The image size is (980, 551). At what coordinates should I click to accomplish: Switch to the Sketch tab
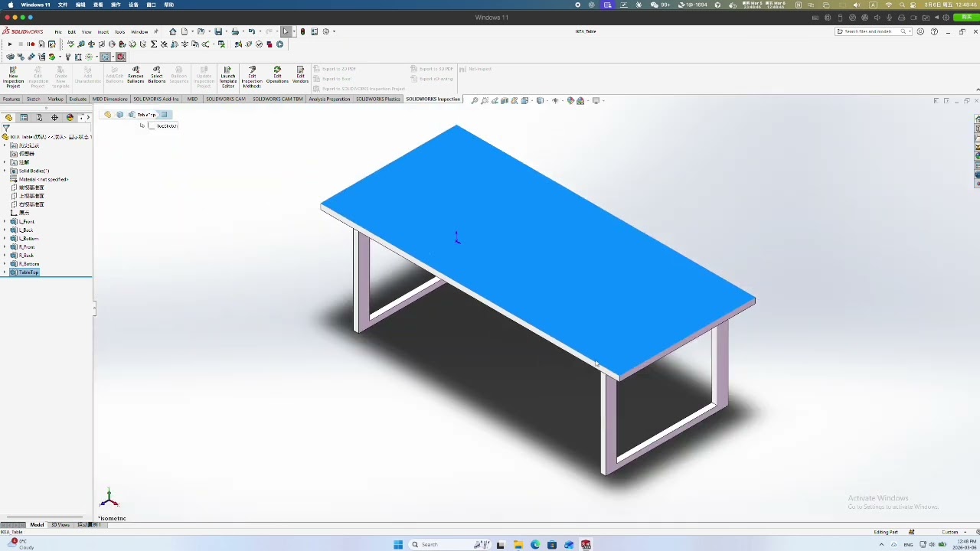coord(34,99)
